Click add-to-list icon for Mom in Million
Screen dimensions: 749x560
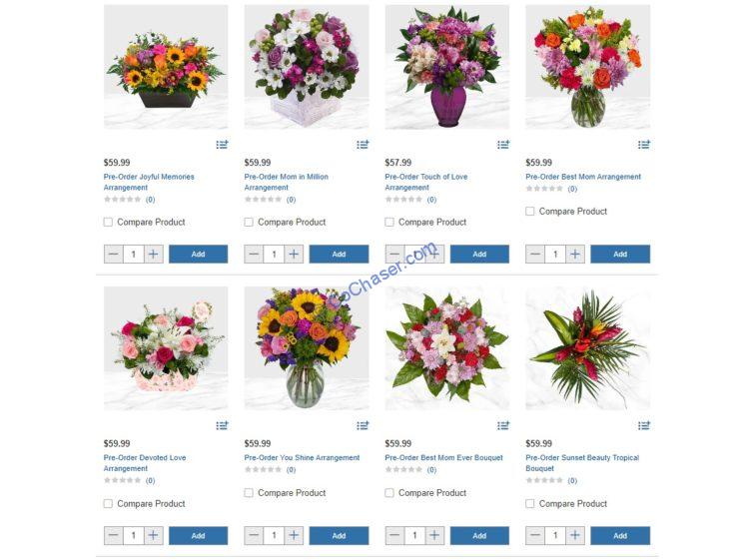pos(363,144)
